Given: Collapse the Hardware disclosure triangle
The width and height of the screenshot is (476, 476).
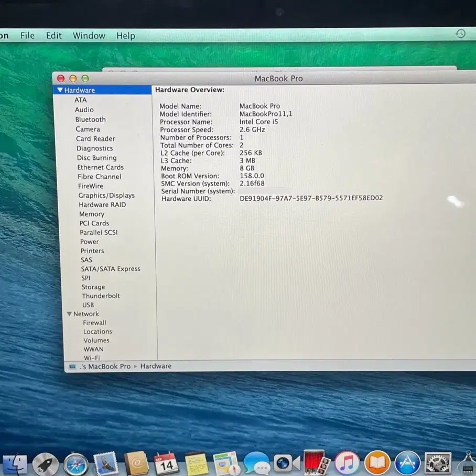Looking at the screenshot, I should click(60, 90).
